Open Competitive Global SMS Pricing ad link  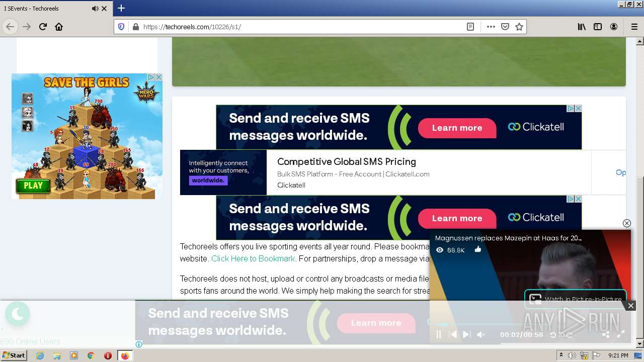[347, 161]
